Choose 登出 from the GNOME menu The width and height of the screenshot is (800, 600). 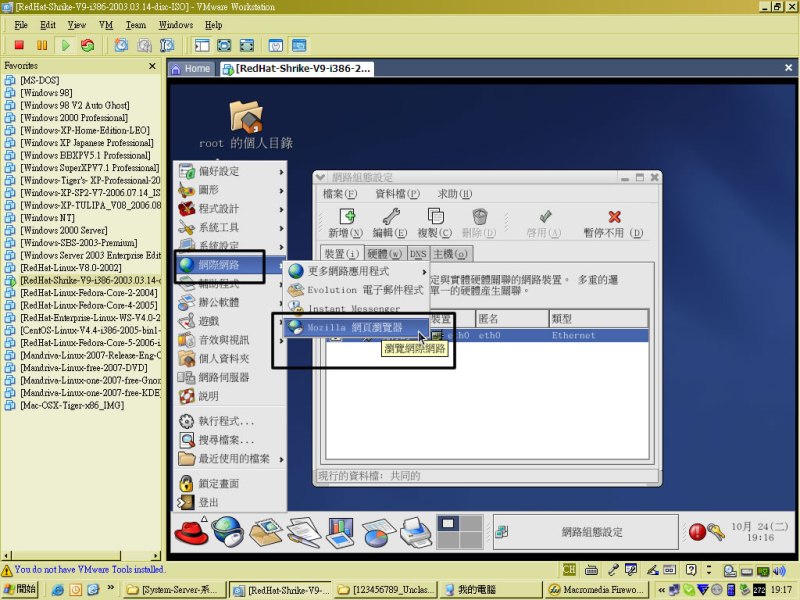pos(231,503)
